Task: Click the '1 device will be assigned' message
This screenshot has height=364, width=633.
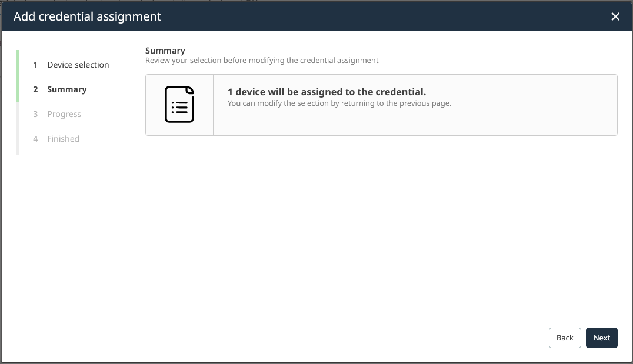Action: [x=327, y=92]
